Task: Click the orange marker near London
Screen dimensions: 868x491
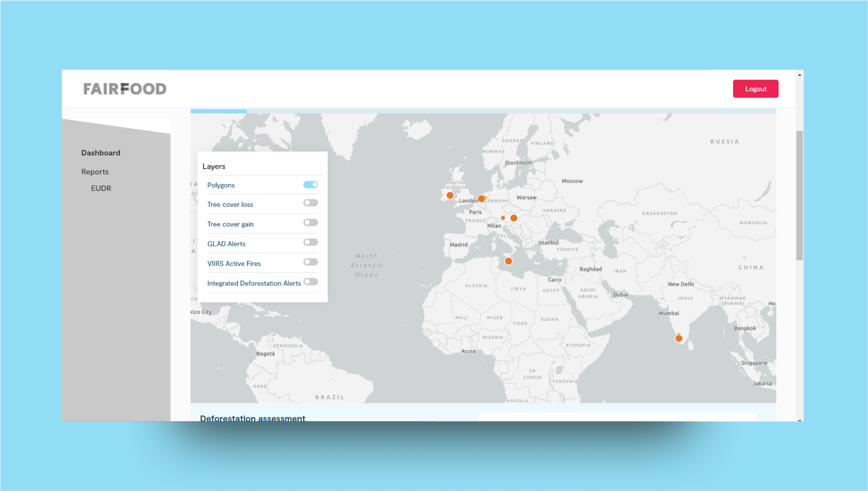Action: pos(482,198)
